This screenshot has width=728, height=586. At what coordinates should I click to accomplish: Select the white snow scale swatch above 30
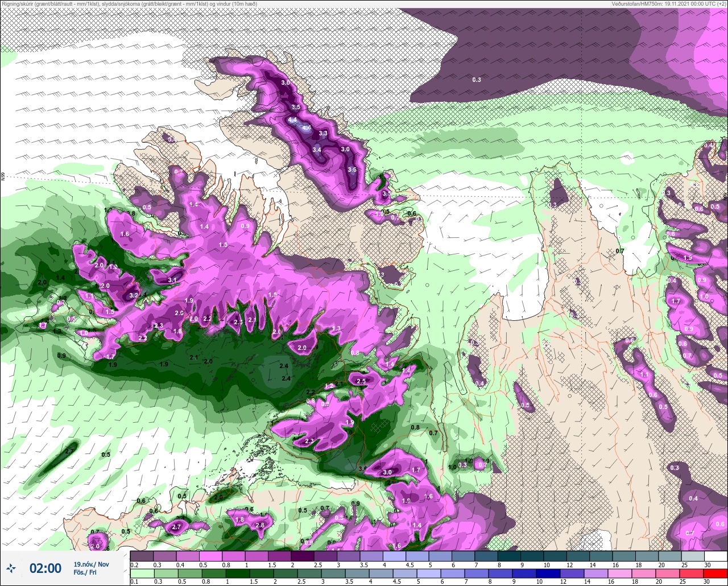click(715, 556)
